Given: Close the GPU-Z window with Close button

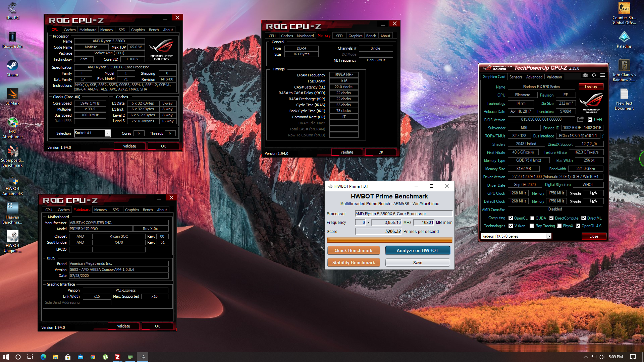Looking at the screenshot, I should tap(593, 236).
